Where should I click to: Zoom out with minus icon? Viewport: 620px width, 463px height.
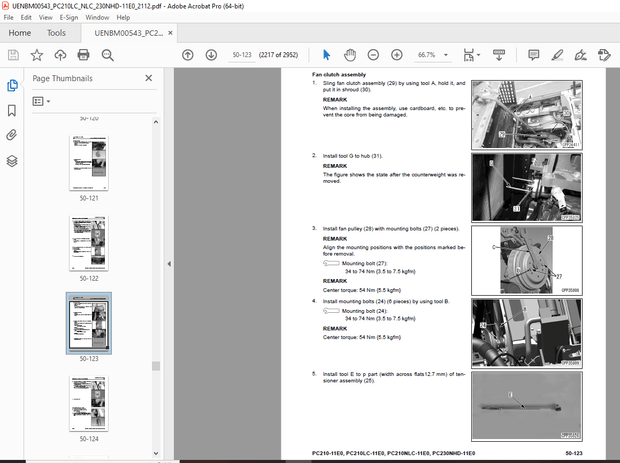[x=373, y=55]
